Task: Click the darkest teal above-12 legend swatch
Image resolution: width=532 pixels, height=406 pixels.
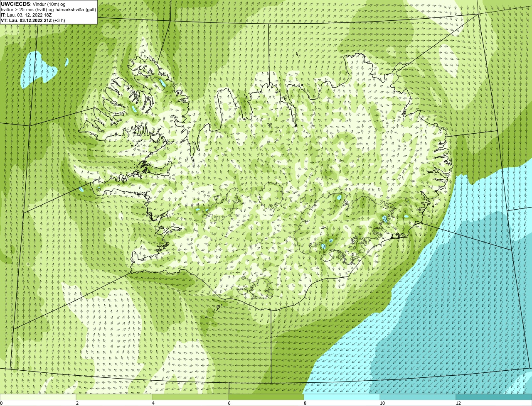Action: pos(494,397)
